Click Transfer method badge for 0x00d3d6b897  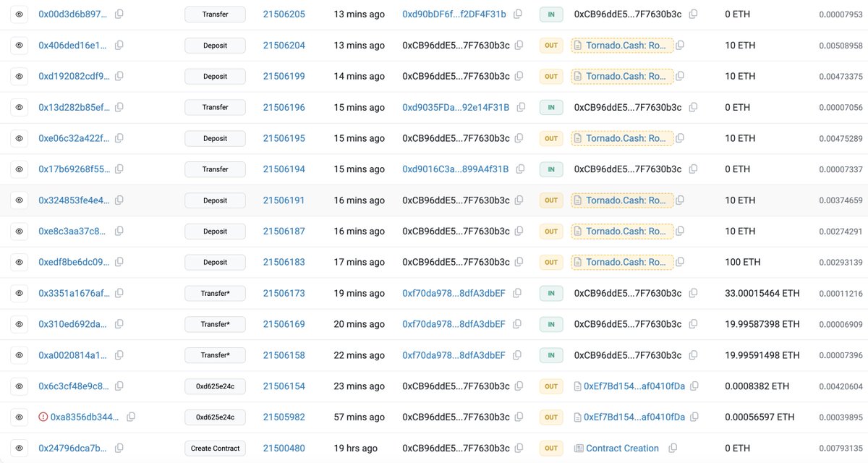click(x=215, y=14)
